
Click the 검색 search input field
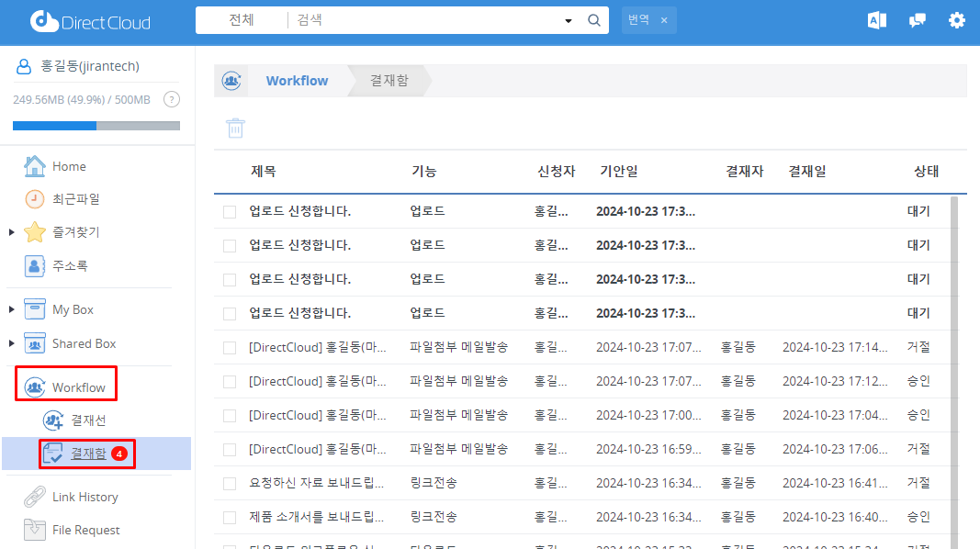pos(425,20)
